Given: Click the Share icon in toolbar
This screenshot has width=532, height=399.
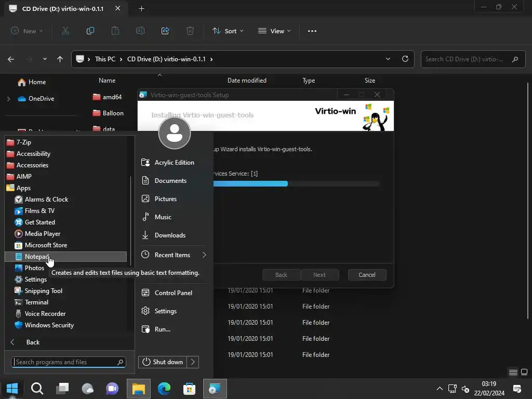Looking at the screenshot, I should coord(165,31).
